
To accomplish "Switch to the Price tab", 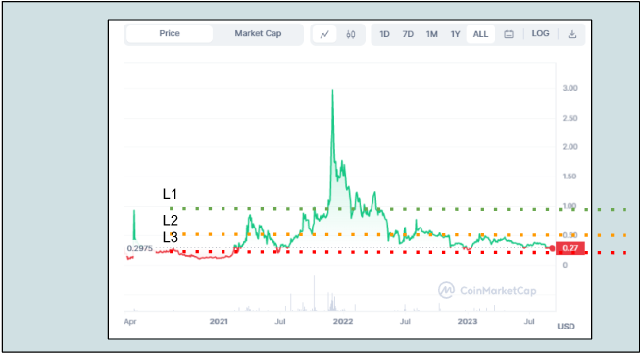I will point(170,33).
